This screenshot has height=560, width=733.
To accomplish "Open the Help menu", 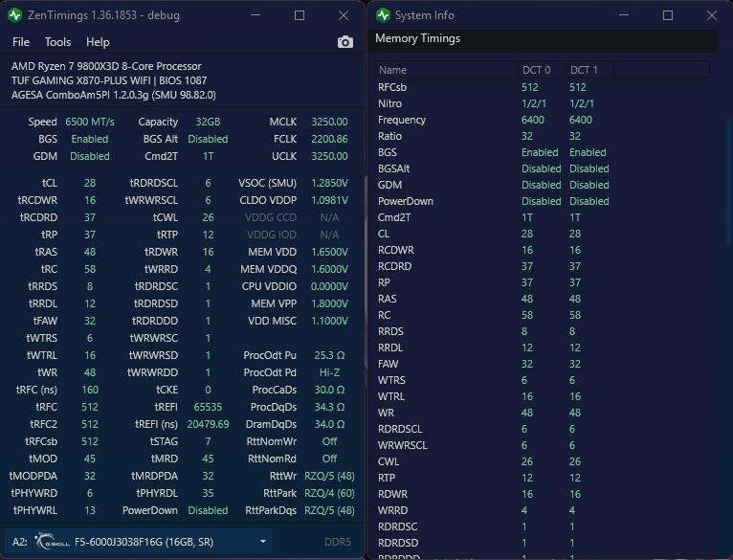I will click(98, 42).
